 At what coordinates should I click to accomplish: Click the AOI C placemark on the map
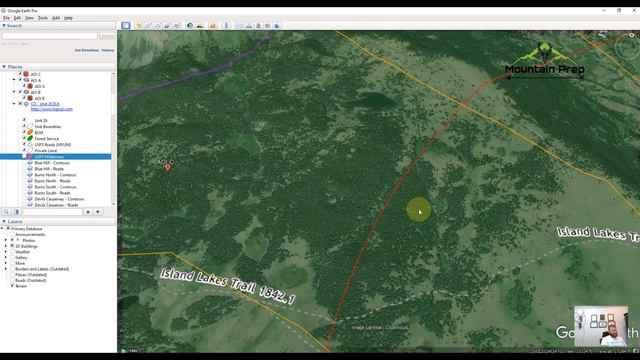pyautogui.click(x=168, y=168)
